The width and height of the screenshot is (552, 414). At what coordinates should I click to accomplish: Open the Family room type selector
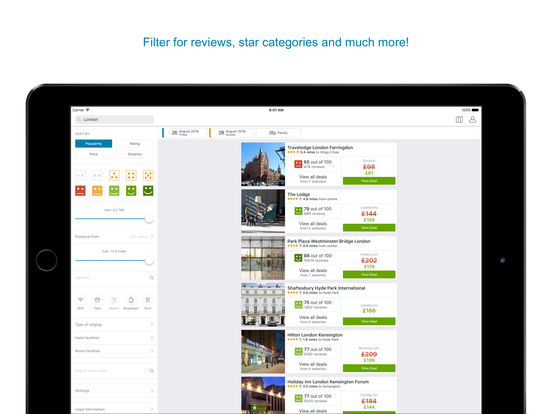coord(278,133)
